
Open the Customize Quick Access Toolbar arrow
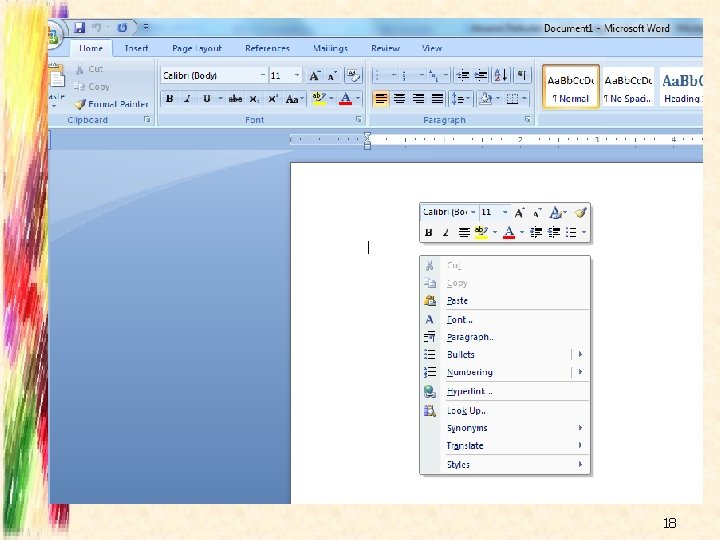(146, 27)
